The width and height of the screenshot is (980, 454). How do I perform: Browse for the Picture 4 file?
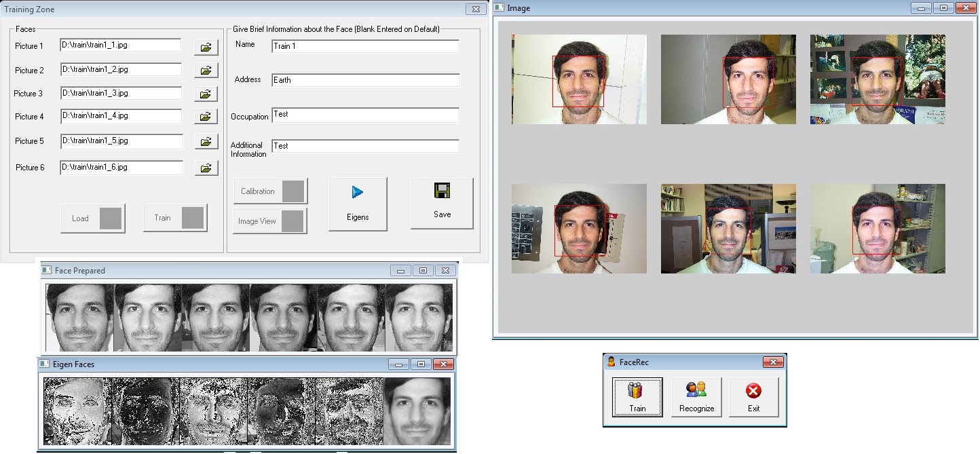[206, 117]
